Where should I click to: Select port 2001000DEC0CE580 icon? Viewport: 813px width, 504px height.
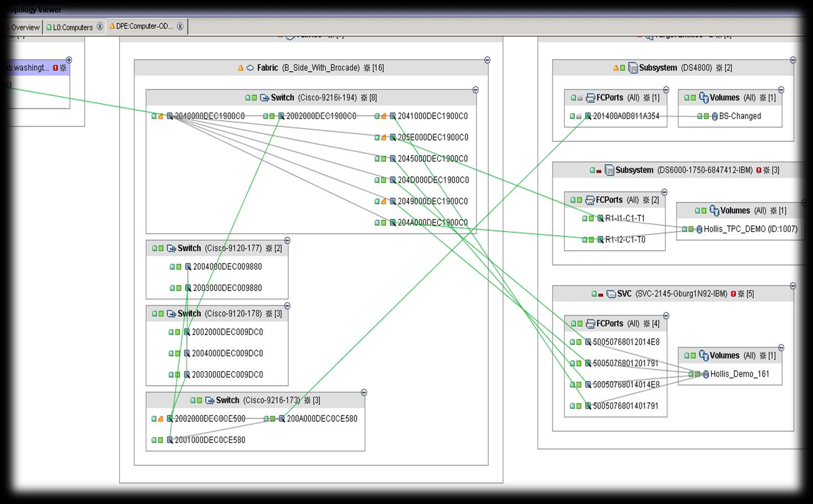(170, 440)
